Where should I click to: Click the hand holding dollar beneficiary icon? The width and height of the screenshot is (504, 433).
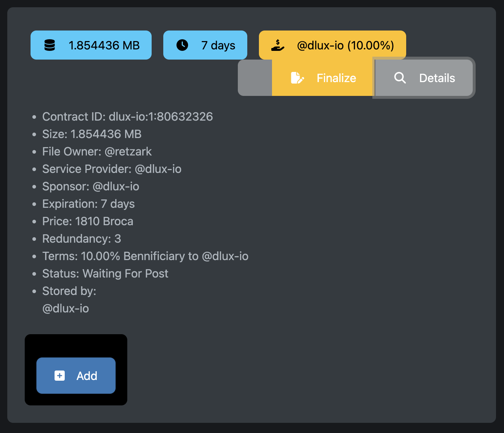(x=278, y=45)
